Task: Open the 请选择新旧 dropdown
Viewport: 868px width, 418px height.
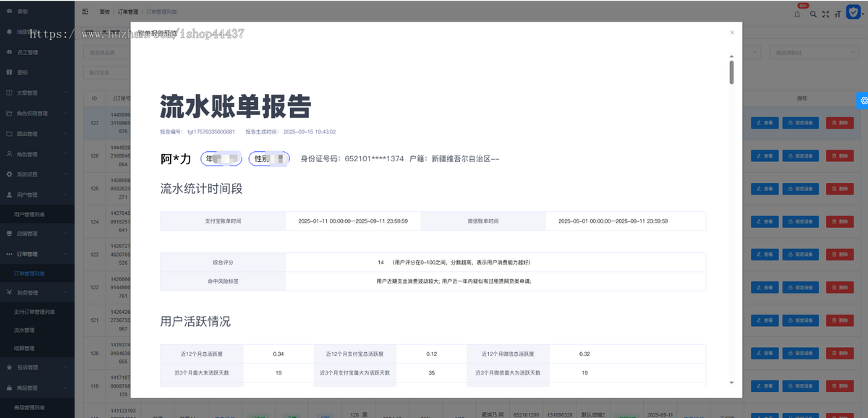Action: [815, 52]
